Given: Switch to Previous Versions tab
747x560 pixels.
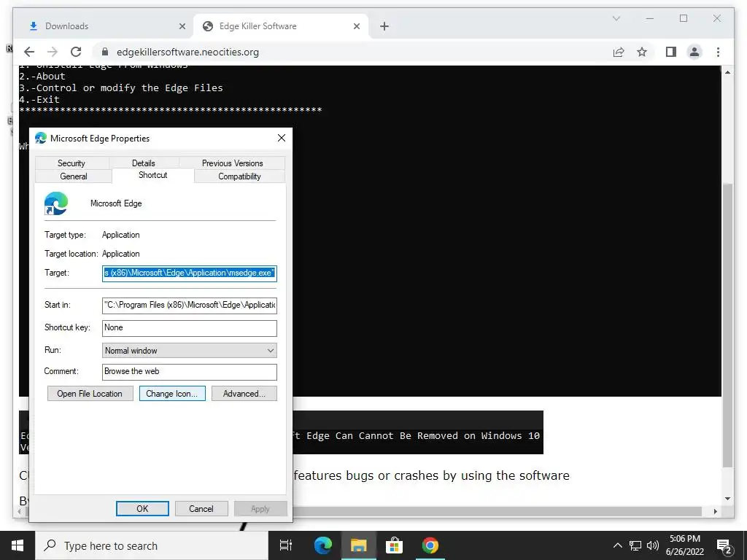Looking at the screenshot, I should click(x=233, y=163).
